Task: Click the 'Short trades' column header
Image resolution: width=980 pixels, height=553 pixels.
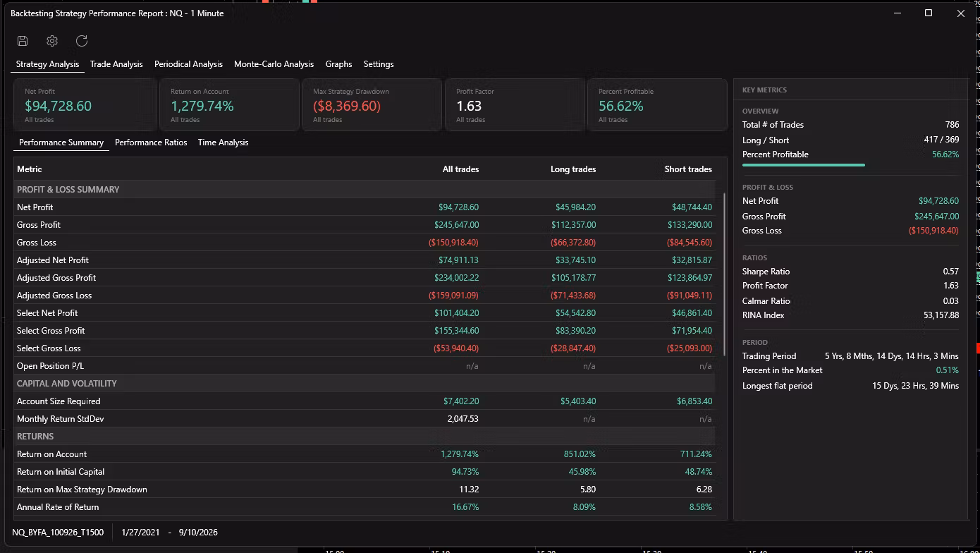Action: 688,169
